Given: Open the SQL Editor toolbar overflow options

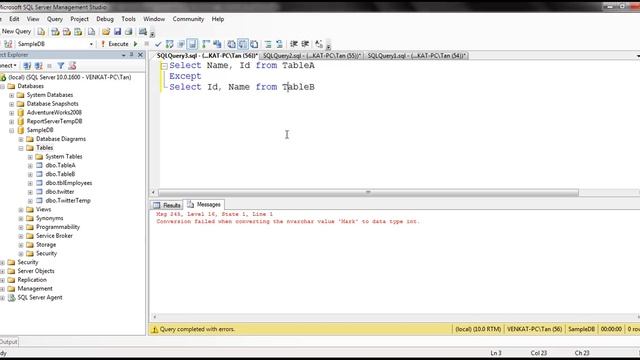Looking at the screenshot, I should click(328, 46).
